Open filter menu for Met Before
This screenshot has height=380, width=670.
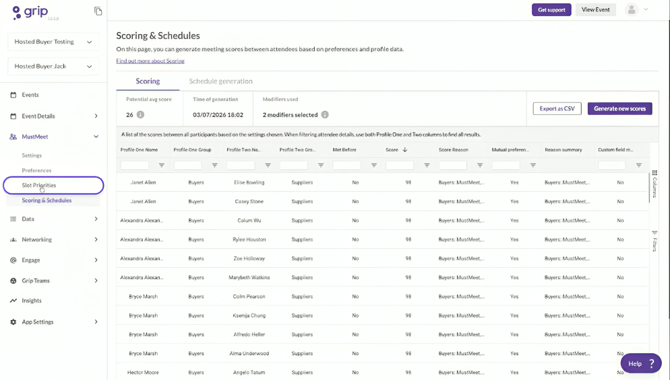click(373, 165)
